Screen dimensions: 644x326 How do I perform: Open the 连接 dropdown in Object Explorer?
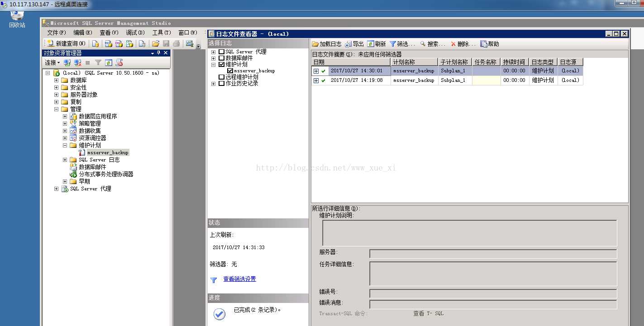52,62
